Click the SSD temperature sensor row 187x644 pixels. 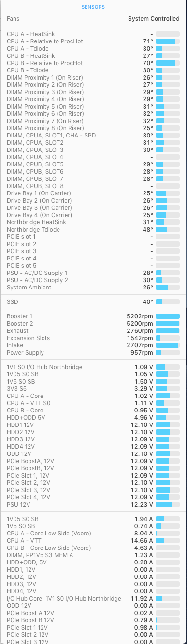93,302
